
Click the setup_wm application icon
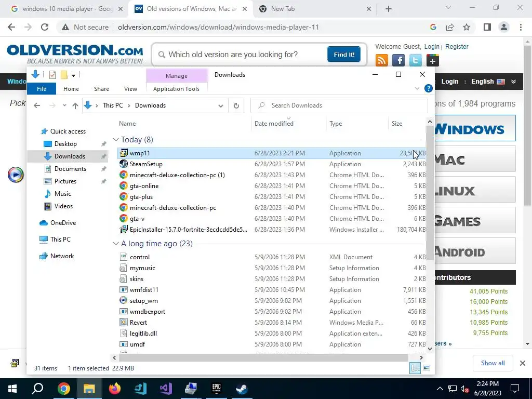124,301
